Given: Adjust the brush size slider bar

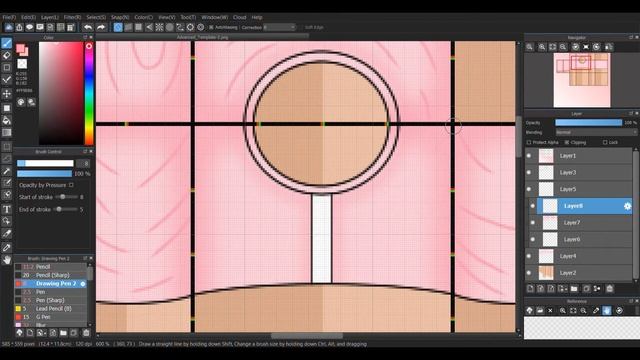Looking at the screenshot, I should (45, 163).
